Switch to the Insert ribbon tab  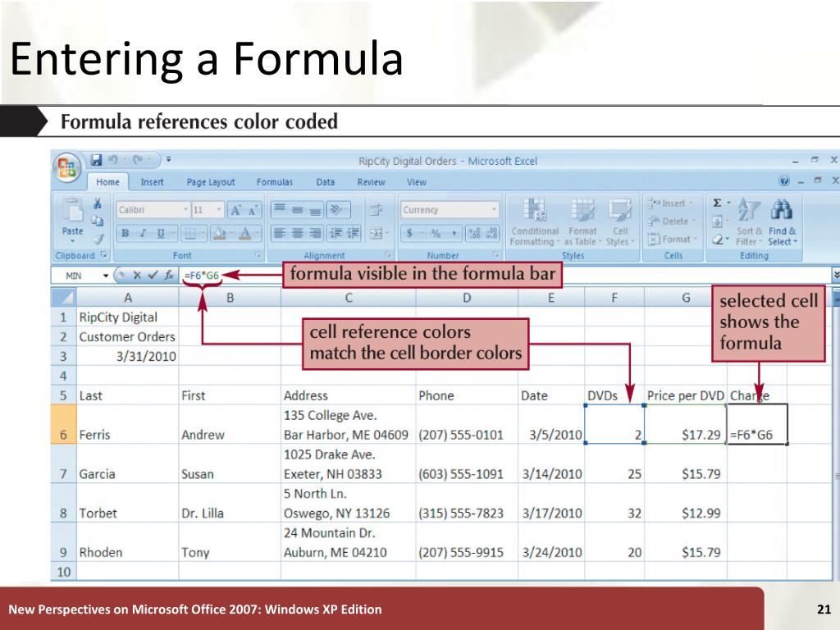[152, 182]
